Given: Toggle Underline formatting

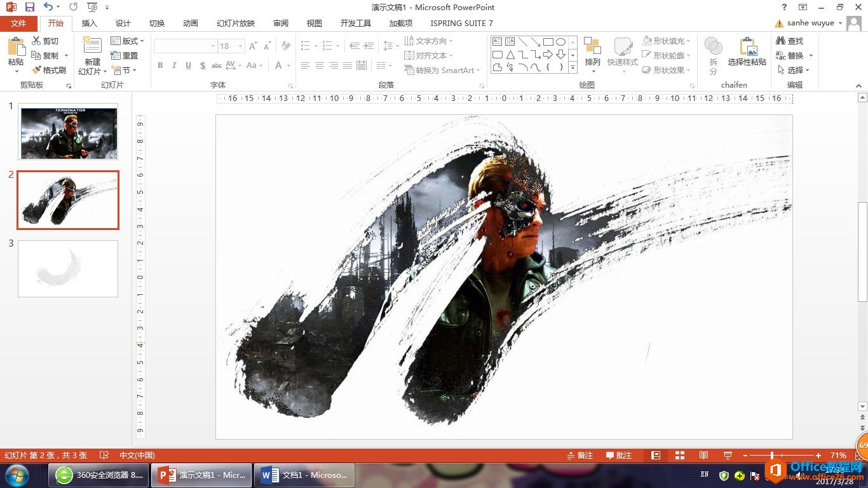Looking at the screenshot, I should coord(188,65).
